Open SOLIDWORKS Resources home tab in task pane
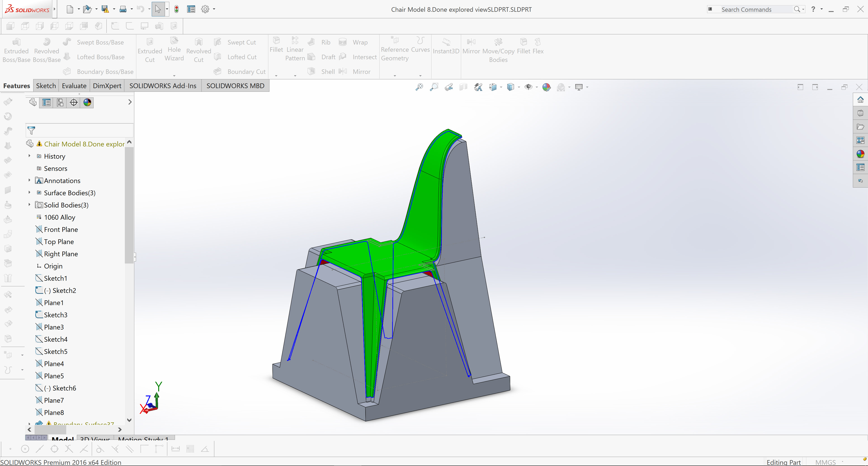868x466 pixels. click(x=860, y=99)
